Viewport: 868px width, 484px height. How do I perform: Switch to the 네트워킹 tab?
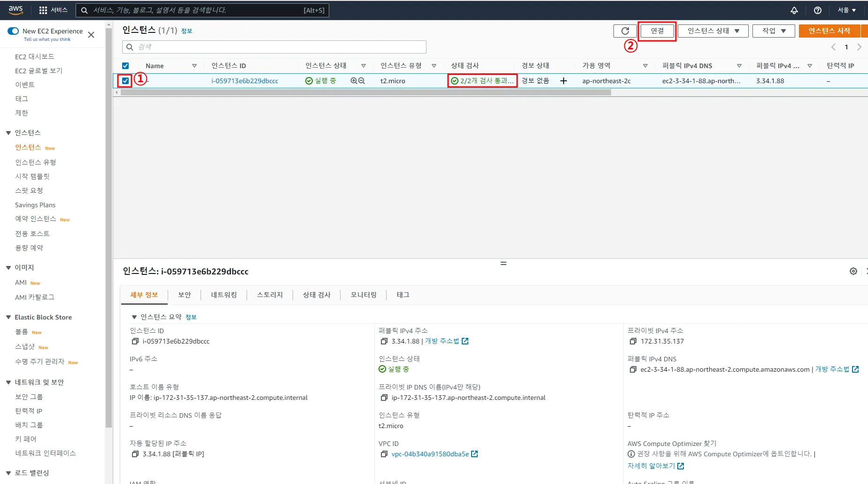(x=224, y=295)
